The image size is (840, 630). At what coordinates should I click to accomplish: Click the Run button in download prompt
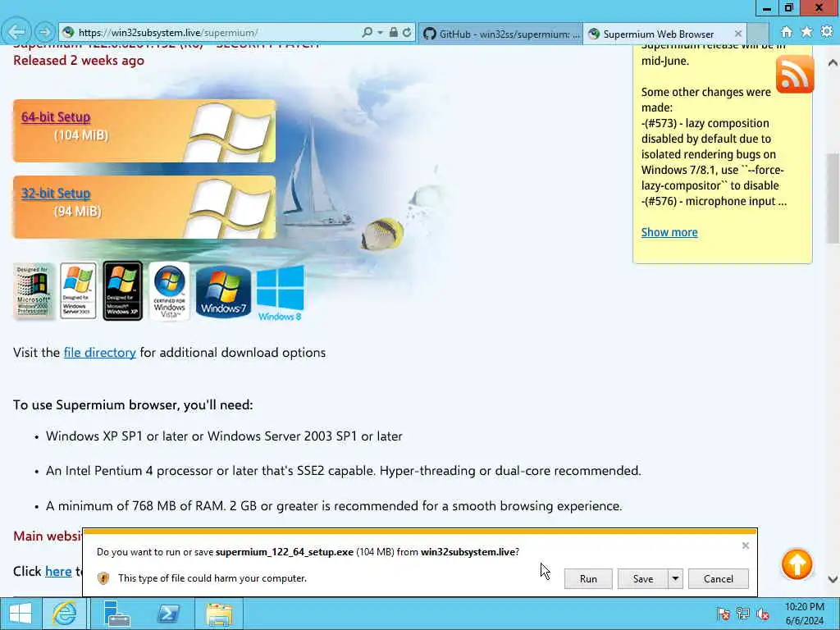pos(588,578)
